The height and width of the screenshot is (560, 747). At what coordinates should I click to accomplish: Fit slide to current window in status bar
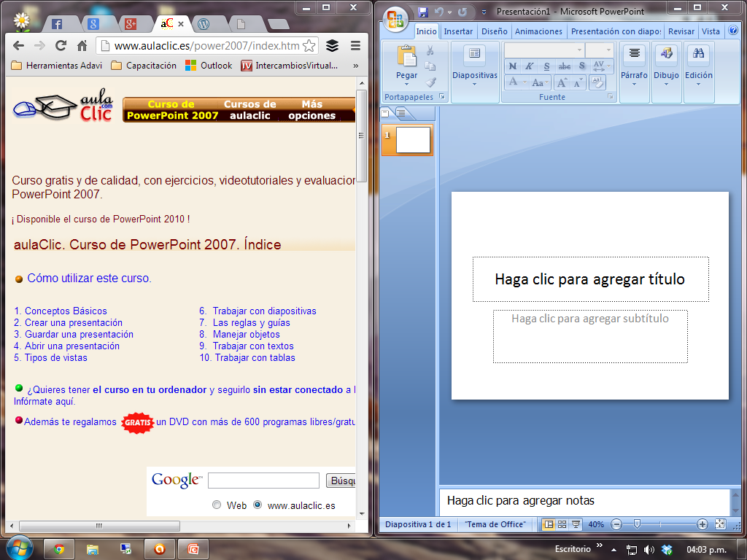719,524
